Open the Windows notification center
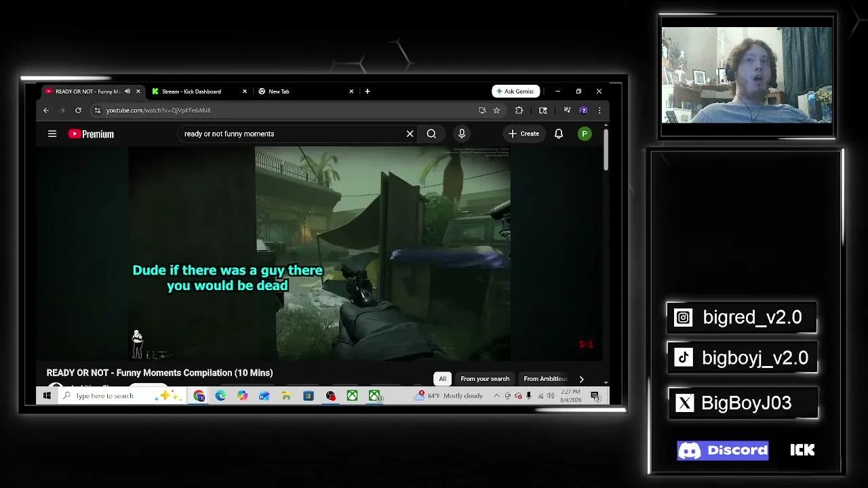 pyautogui.click(x=595, y=396)
